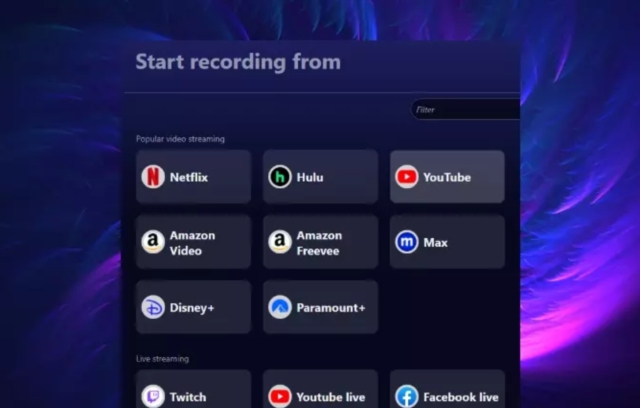
Task: Click the "Popular video streaming" heading
Action: click(180, 139)
